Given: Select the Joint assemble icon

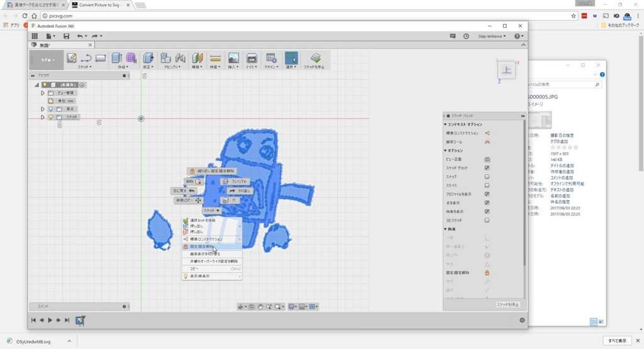Looking at the screenshot, I should [x=180, y=58].
